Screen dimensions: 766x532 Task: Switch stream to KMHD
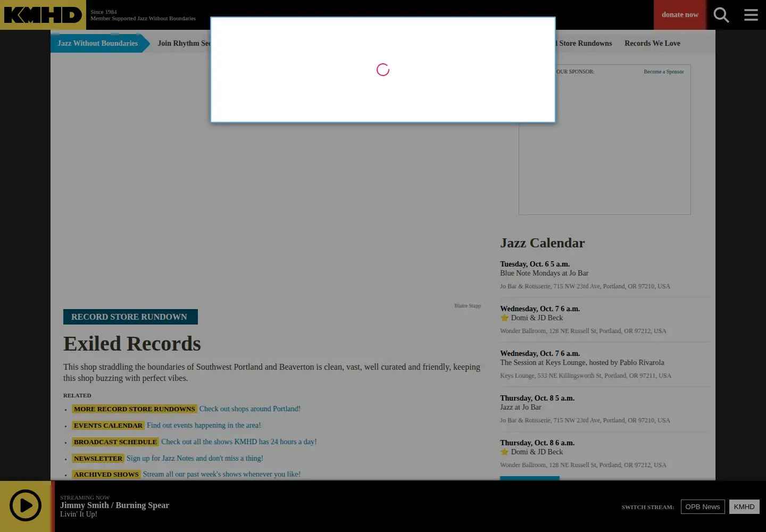(744, 506)
